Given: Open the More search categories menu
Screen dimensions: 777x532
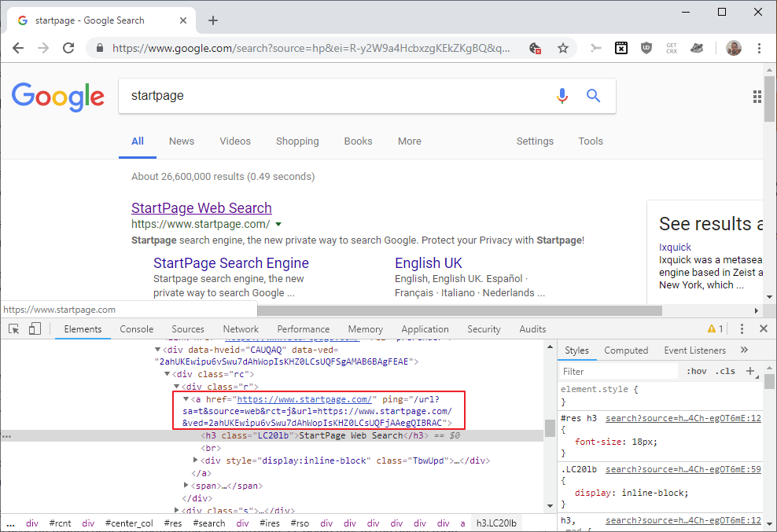Looking at the screenshot, I should tap(409, 141).
